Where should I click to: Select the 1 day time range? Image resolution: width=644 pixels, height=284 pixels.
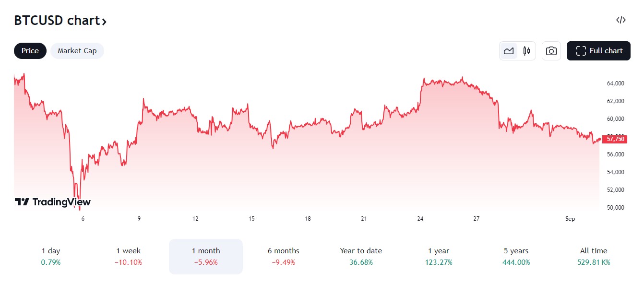pyautogui.click(x=51, y=256)
